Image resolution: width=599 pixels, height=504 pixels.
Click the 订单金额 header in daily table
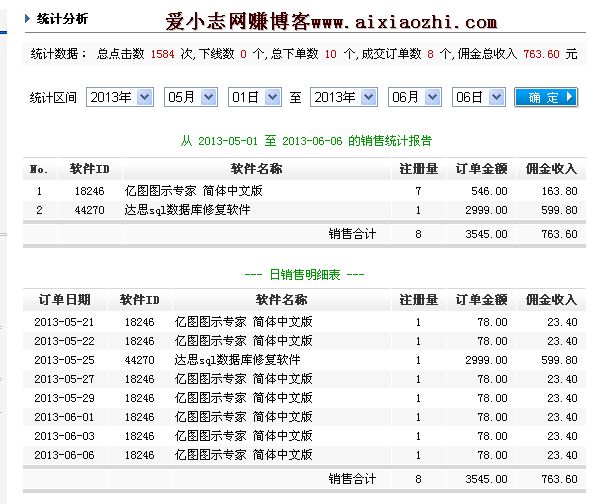(481, 300)
